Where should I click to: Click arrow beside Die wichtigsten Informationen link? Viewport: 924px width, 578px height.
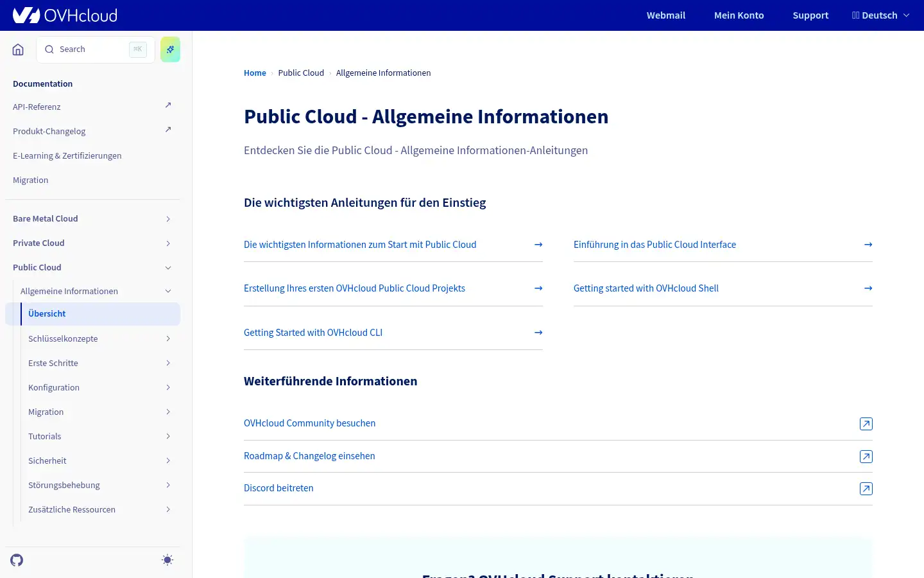[538, 245]
